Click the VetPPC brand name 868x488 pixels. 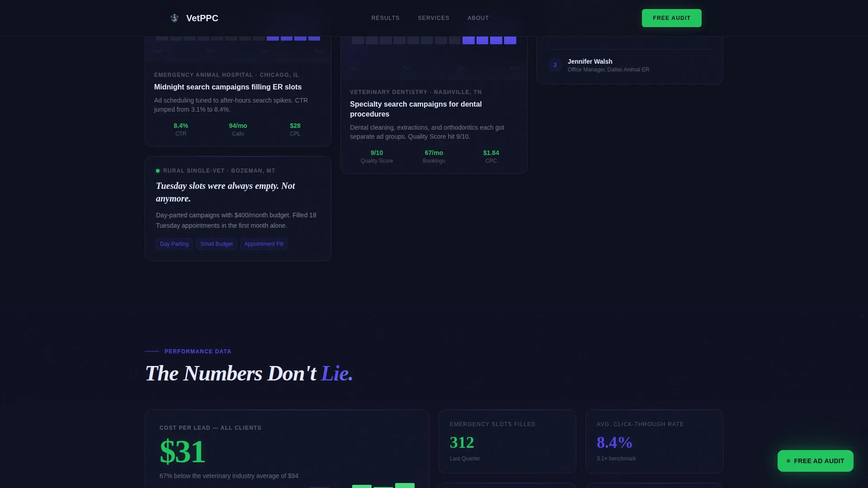pyautogui.click(x=202, y=18)
